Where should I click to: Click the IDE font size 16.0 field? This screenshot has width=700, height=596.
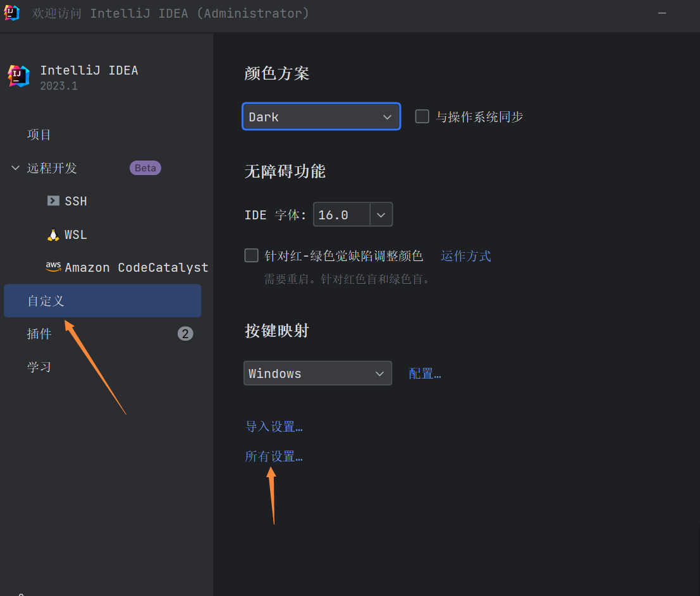click(x=342, y=215)
